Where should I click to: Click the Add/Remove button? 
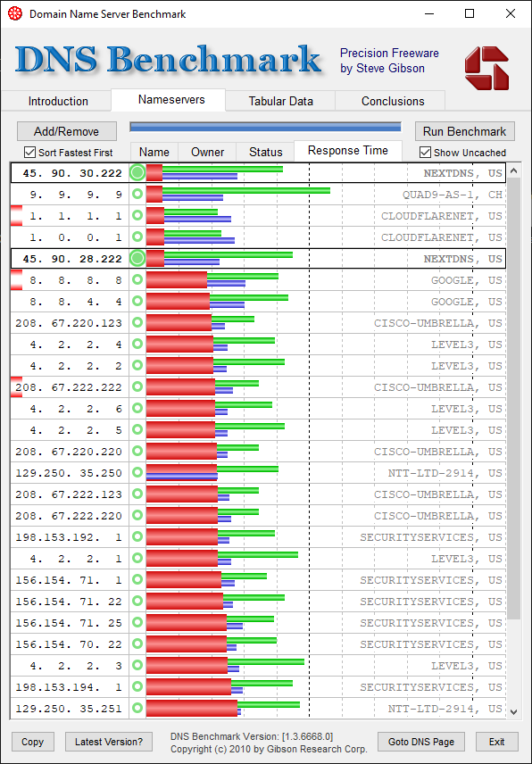click(67, 131)
